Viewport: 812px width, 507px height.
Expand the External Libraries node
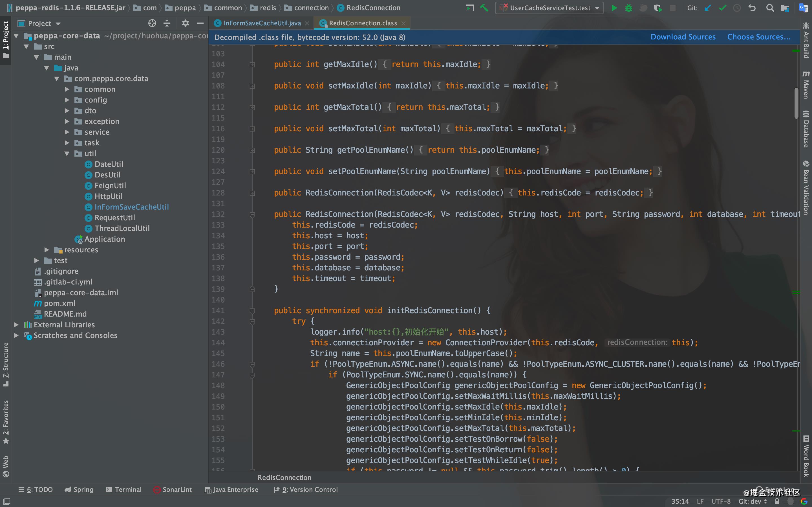[17, 324]
